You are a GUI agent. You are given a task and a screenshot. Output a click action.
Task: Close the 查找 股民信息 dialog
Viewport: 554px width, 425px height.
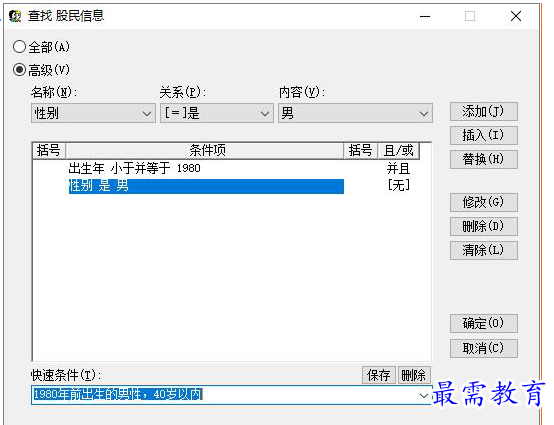(x=516, y=16)
